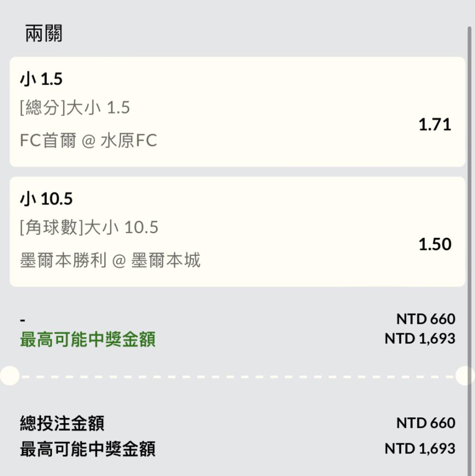This screenshot has width=475, height=476.
Task: Open the FC首爾 @ 水原FC match
Action: pos(89,140)
